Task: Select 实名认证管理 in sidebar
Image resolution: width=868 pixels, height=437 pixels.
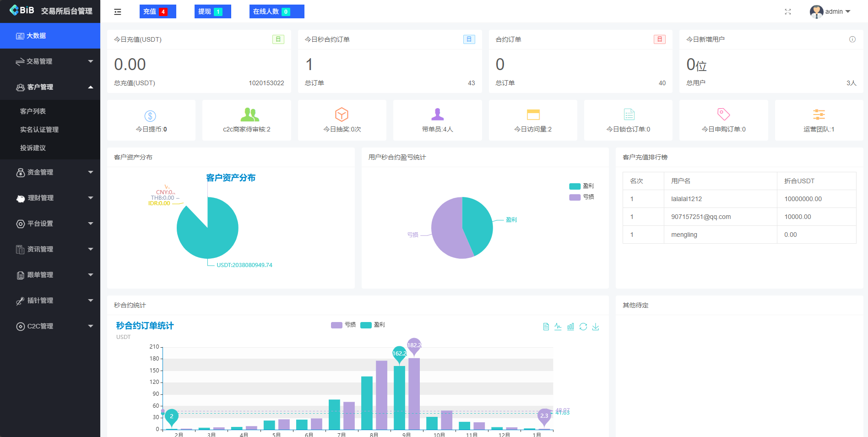Action: [x=39, y=130]
